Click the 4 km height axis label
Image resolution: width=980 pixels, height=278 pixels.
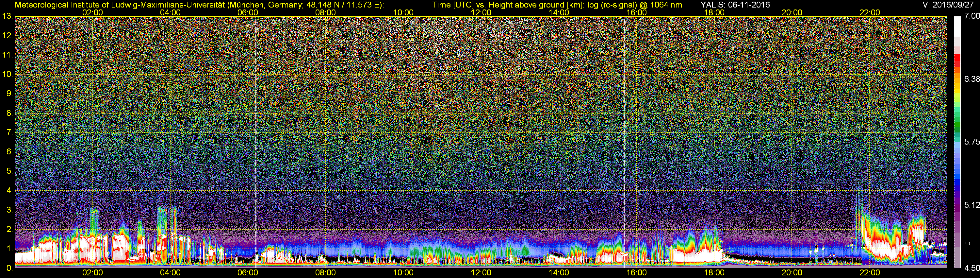pos(9,190)
